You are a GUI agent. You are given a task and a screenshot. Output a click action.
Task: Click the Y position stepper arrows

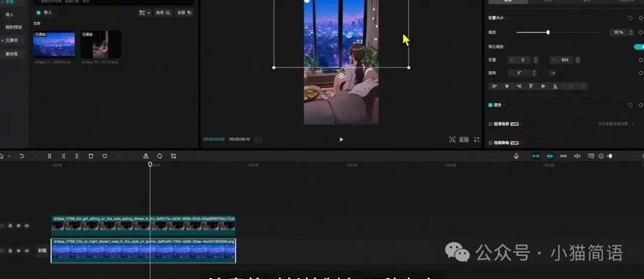click(578, 60)
